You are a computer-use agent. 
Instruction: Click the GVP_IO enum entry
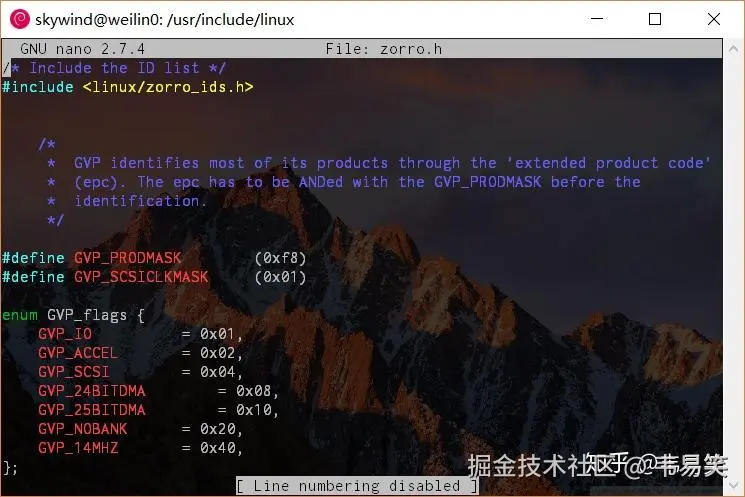tap(65, 334)
